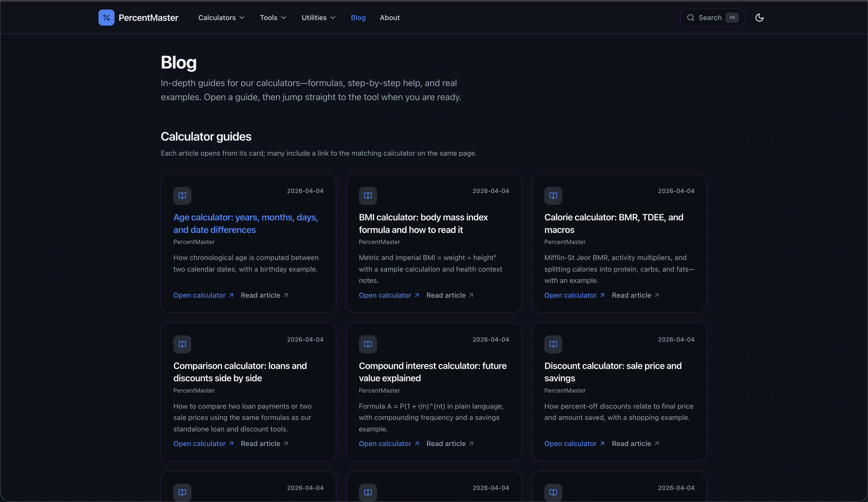Open the About navigation item
Image resolution: width=868 pixels, height=502 pixels.
pyautogui.click(x=390, y=18)
